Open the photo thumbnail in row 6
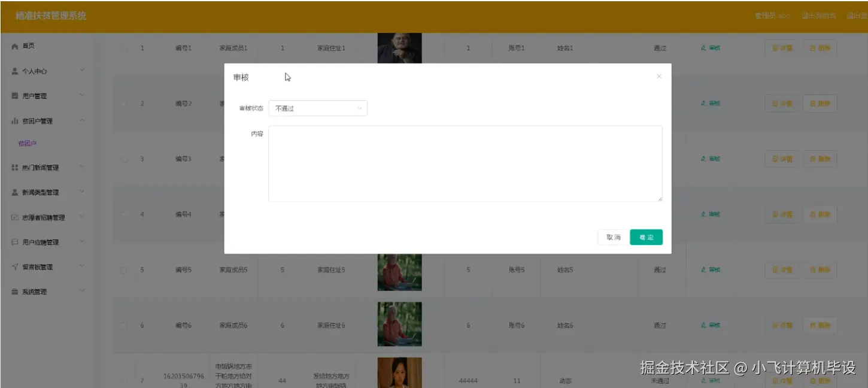The image size is (868, 388). [x=399, y=324]
